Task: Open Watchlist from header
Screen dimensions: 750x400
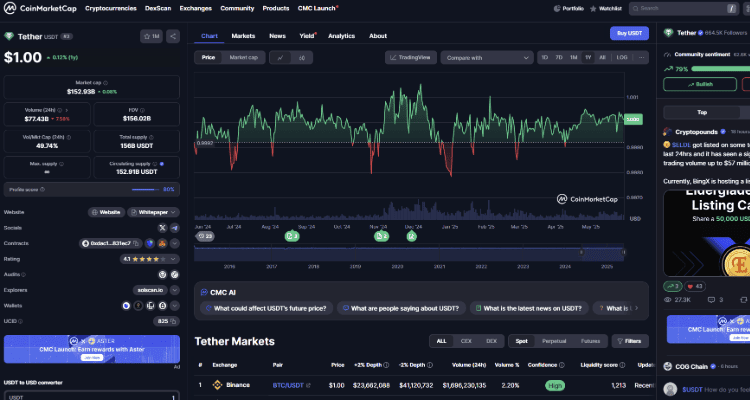Action: (606, 9)
